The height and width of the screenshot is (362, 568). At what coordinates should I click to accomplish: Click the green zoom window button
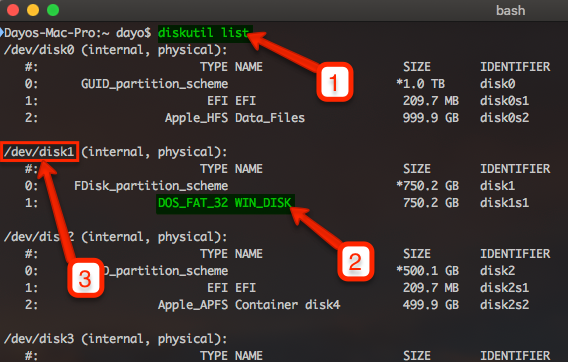(53, 9)
